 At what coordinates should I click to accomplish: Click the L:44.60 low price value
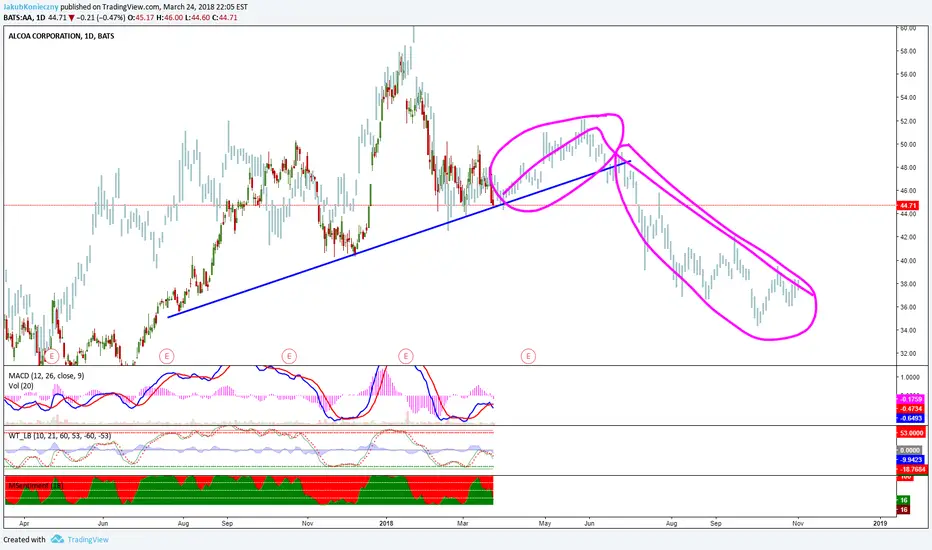click(197, 18)
